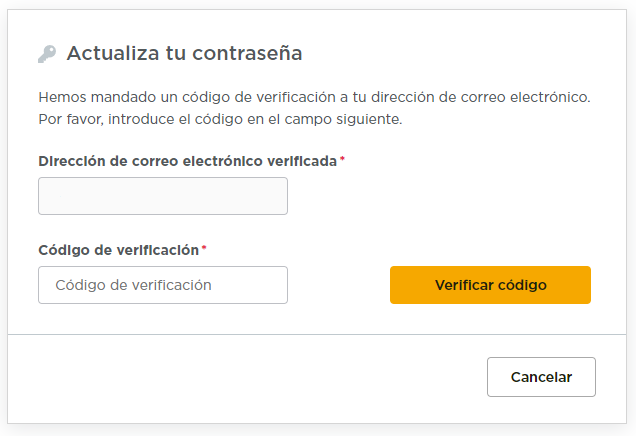This screenshot has height=436, width=636.
Task: Click the empty footer area left of Cancelar
Action: [x=250, y=378]
